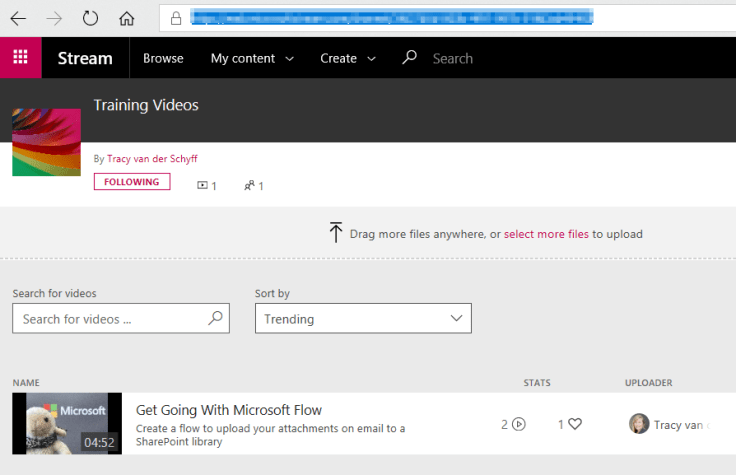Open the Office app launcher waffle icon

pos(20,58)
